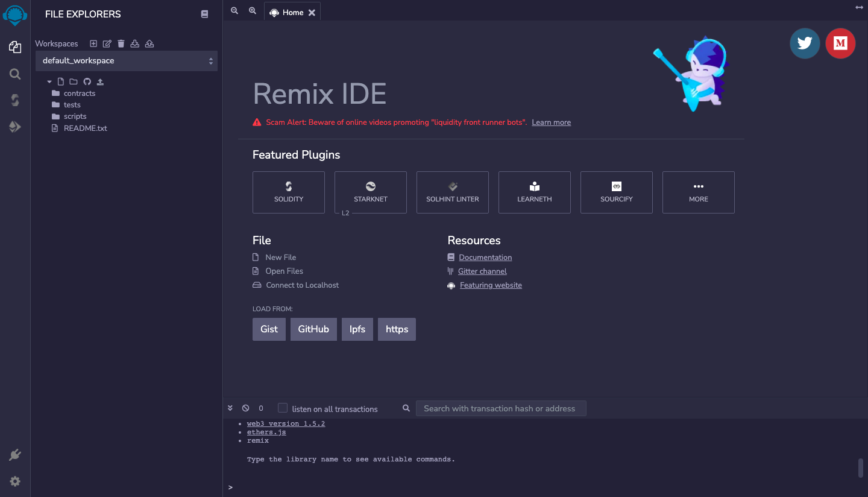The height and width of the screenshot is (497, 868).
Task: Open the Settings gear icon
Action: coord(15,481)
